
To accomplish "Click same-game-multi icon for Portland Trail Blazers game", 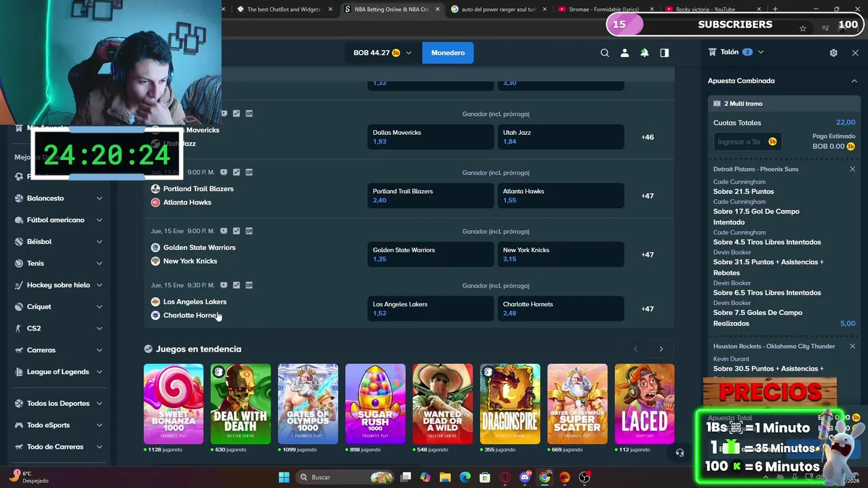I will [249, 172].
